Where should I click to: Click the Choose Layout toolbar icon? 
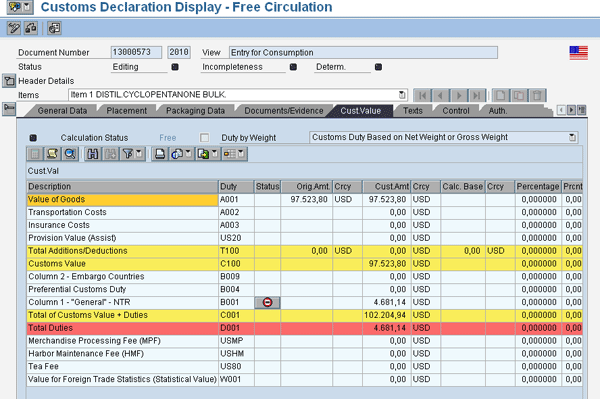coord(230,154)
